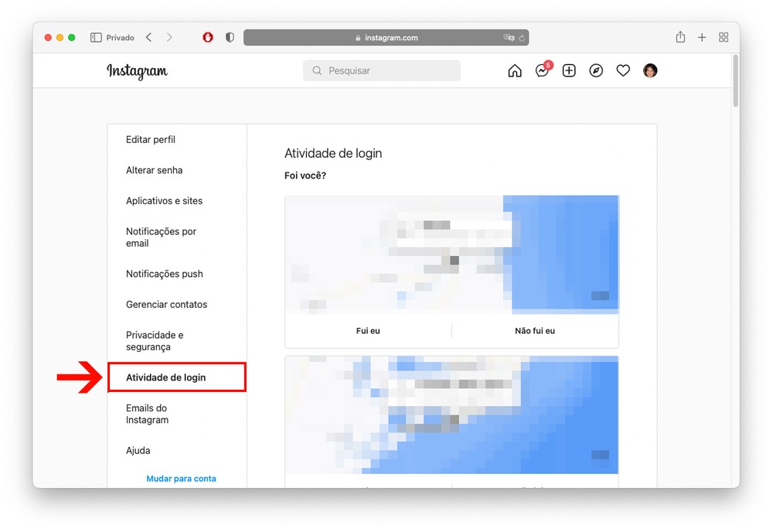Click the second login location map
This screenshot has height=532, width=773.
pyautogui.click(x=451, y=414)
